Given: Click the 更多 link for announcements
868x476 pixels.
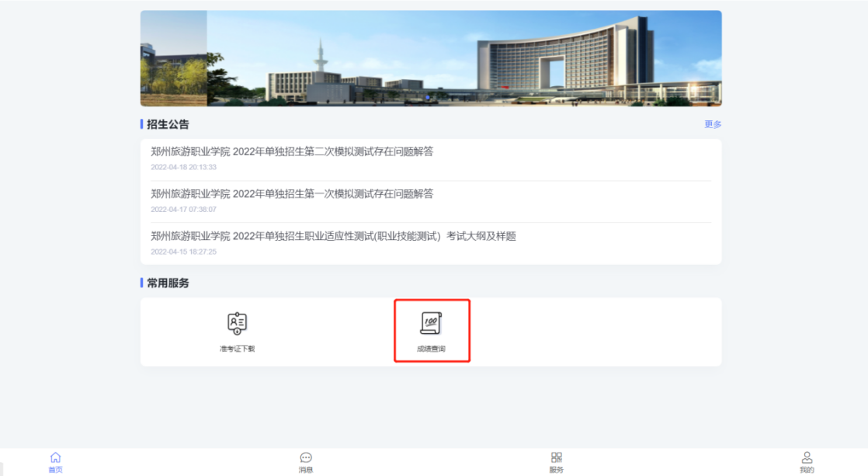Looking at the screenshot, I should (713, 124).
